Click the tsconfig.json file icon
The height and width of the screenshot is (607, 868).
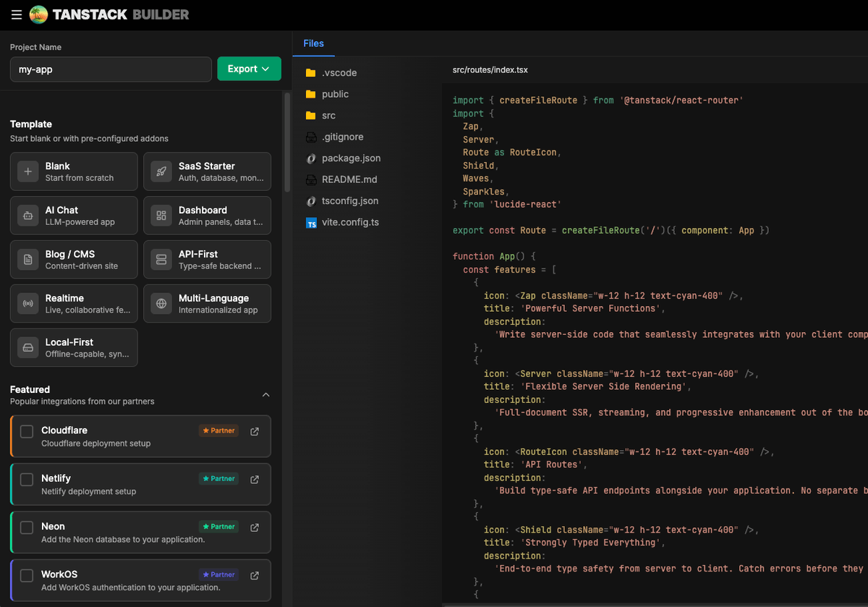tap(311, 201)
